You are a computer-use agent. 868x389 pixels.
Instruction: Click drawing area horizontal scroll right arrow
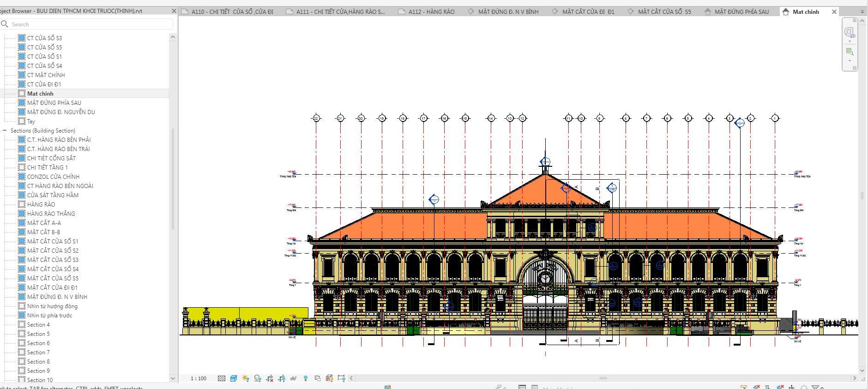[855, 378]
